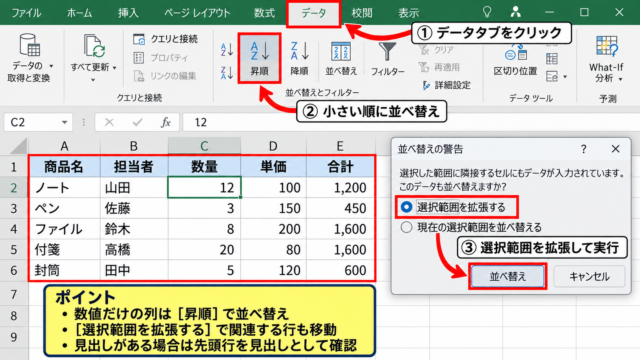Click the small A-to-Z sort icon
Image resolution: width=640 pixels, height=360 pixels.
(227, 50)
